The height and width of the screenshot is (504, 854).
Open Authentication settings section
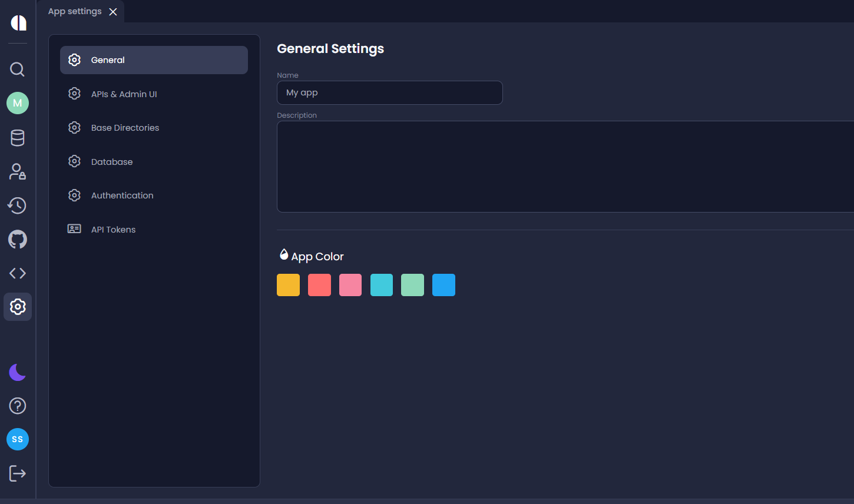tap(154, 195)
